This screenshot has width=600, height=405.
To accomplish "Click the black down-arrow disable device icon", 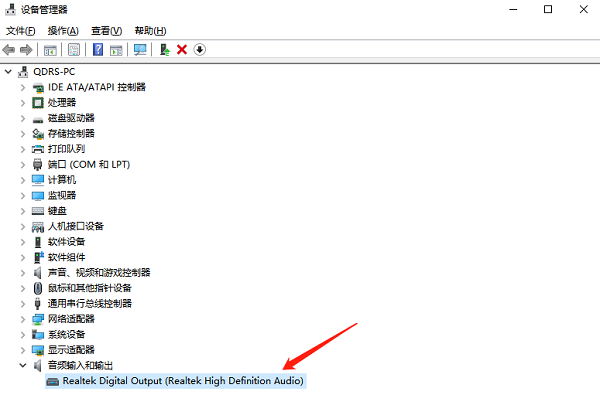I will tap(200, 49).
